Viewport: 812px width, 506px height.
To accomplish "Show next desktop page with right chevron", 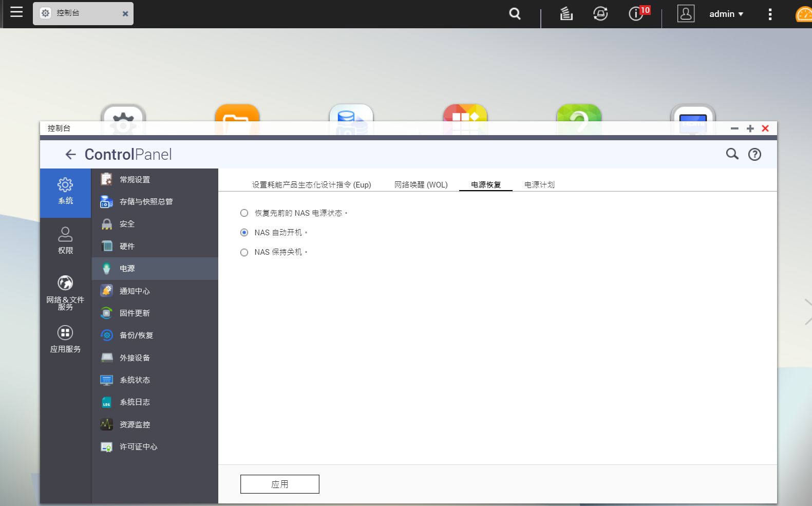I will 807,312.
